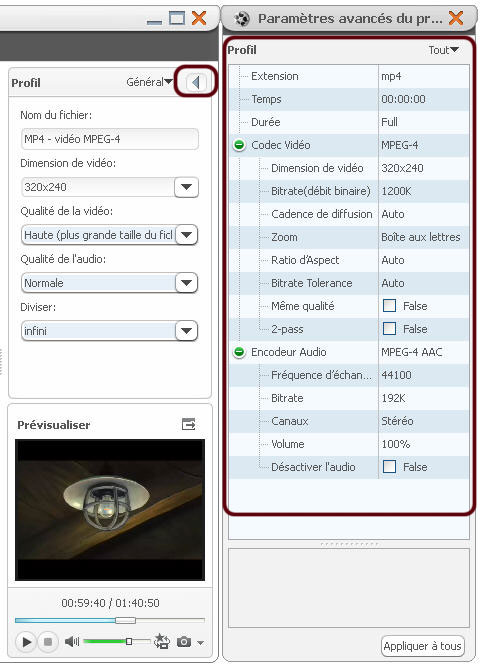This screenshot has width=481, height=667.
Task: Click the Durée Full value
Action: [x=389, y=122]
